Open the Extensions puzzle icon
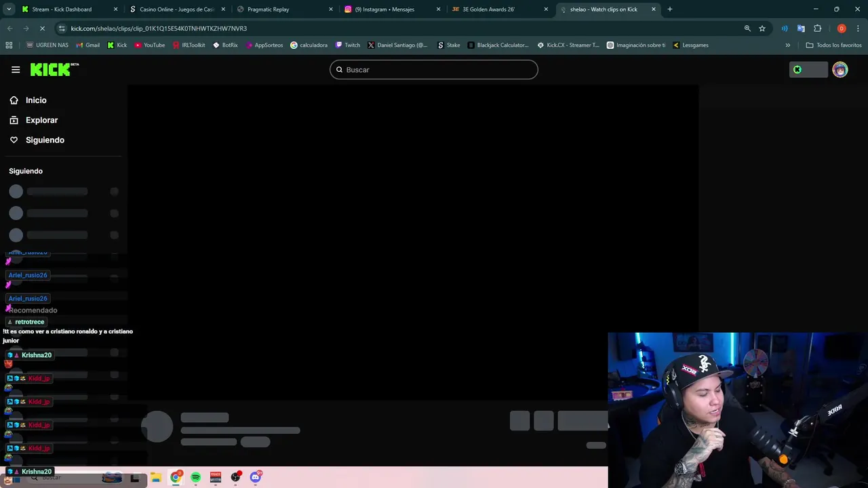868x488 pixels. click(817, 28)
